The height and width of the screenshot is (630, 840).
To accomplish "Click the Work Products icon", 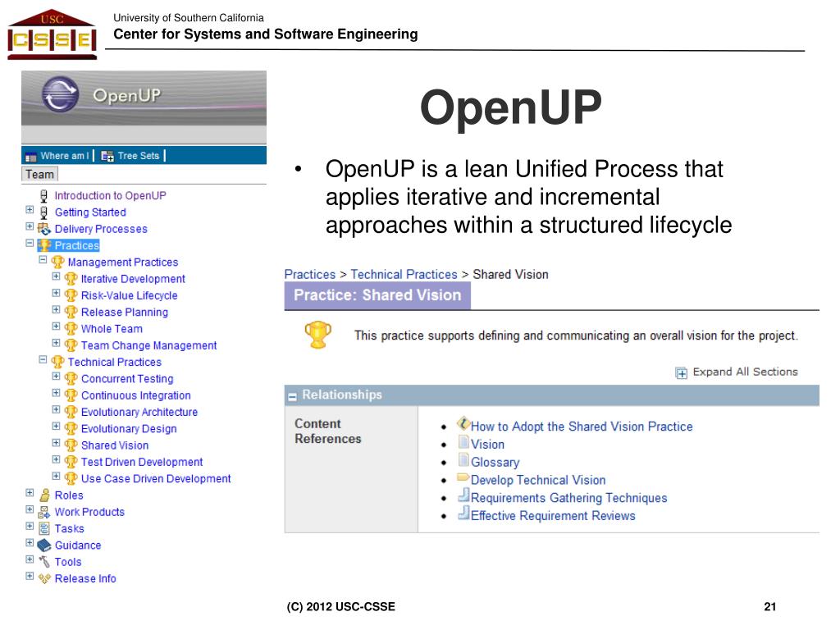I will point(44,512).
